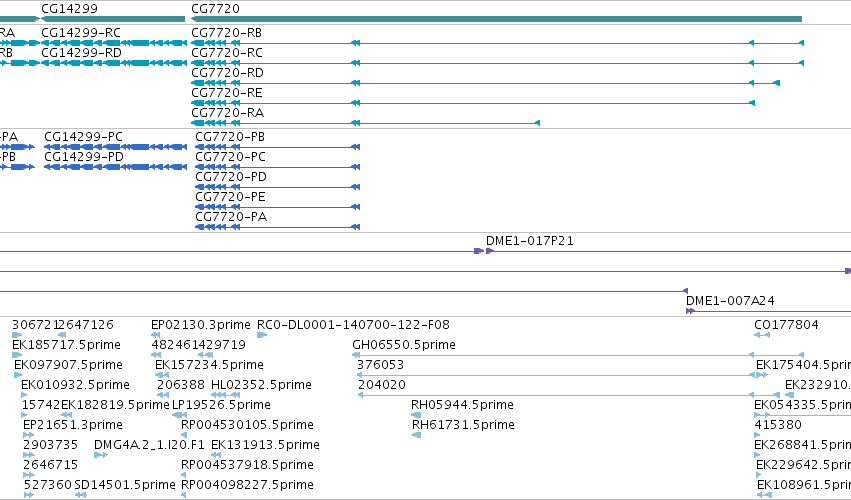
Task: Click CDS feature CG7720-PE
Action: (x=231, y=198)
